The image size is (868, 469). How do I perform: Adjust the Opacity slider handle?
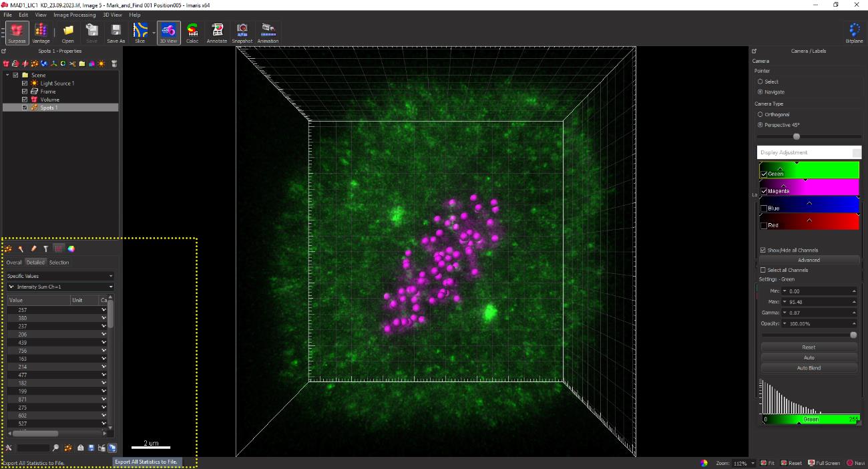pos(853,335)
